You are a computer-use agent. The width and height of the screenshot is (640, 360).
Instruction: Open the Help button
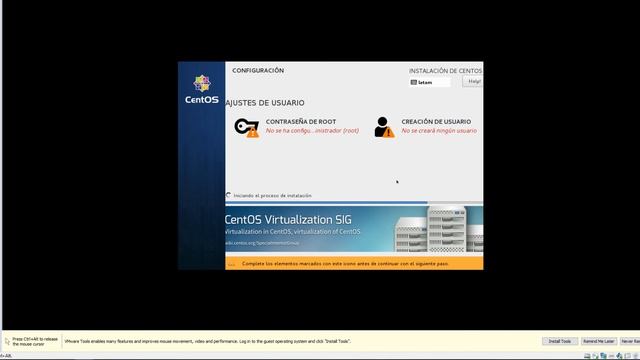(473, 82)
